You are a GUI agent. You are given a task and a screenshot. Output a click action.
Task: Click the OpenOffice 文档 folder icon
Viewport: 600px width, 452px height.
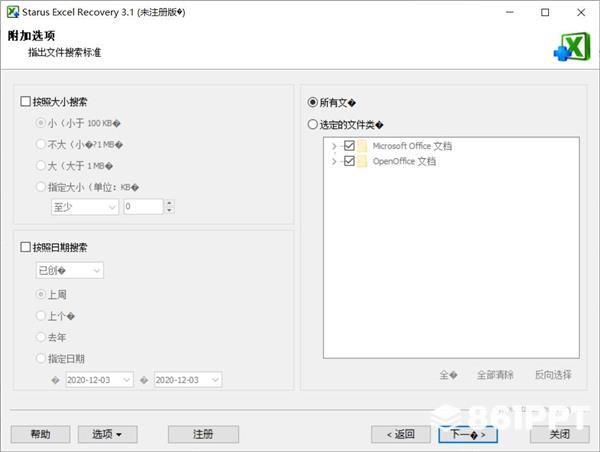[362, 161]
